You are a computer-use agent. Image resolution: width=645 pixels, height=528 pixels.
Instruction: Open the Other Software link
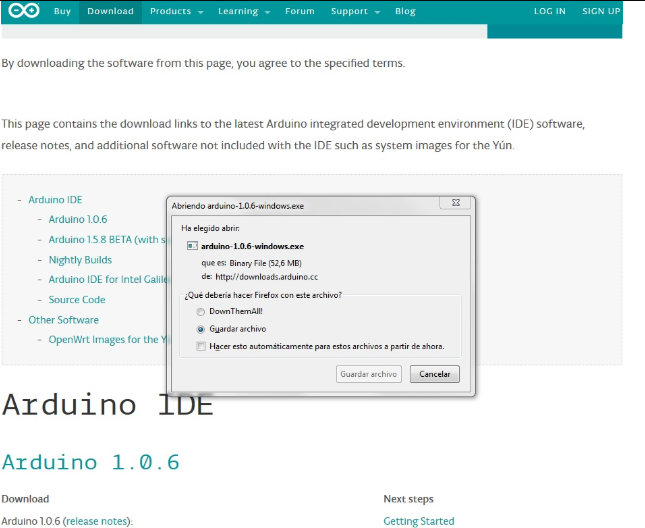(x=63, y=320)
